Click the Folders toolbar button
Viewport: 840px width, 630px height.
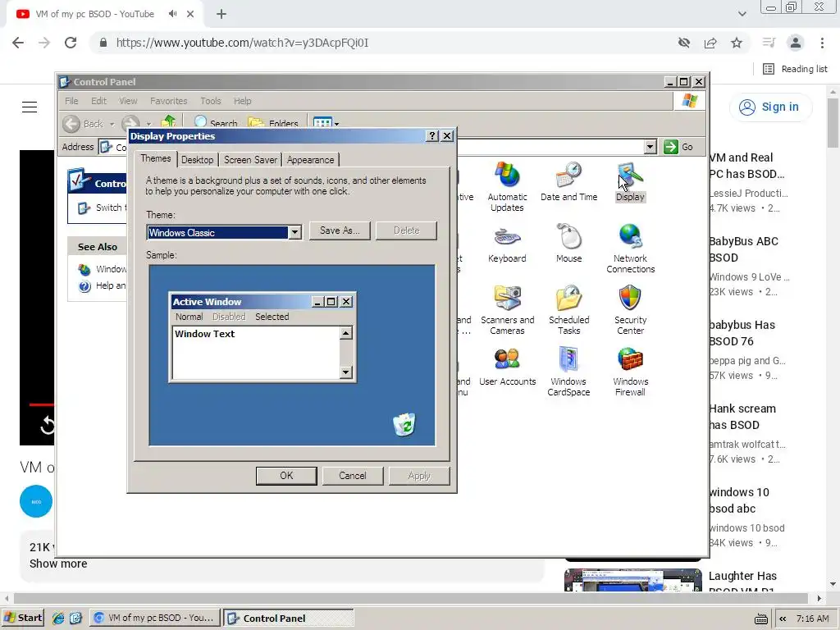click(273, 123)
